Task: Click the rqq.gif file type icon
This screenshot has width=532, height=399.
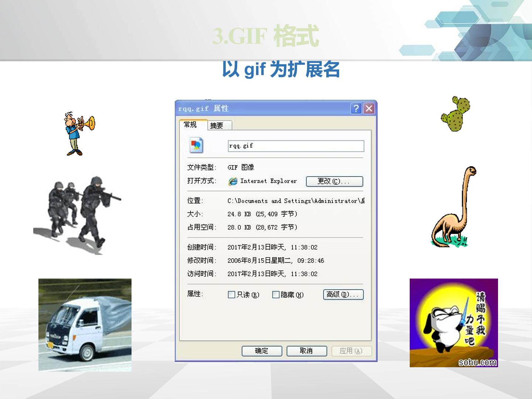Action: (x=196, y=145)
